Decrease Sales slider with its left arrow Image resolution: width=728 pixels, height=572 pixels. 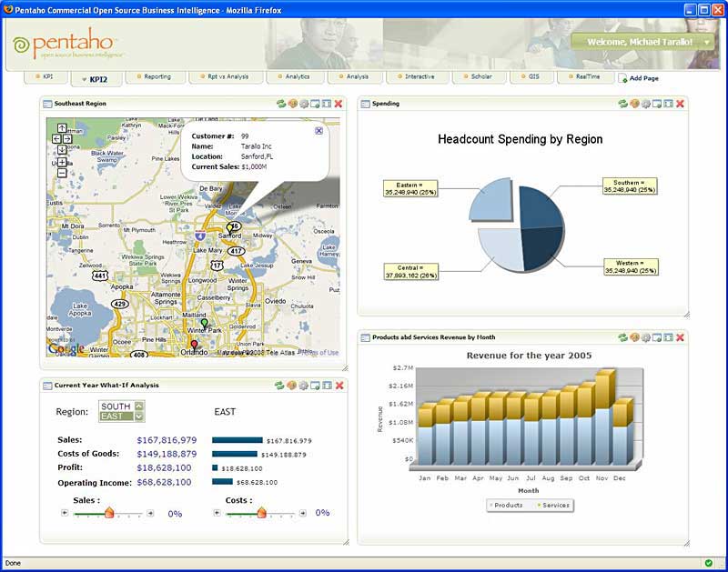point(65,513)
